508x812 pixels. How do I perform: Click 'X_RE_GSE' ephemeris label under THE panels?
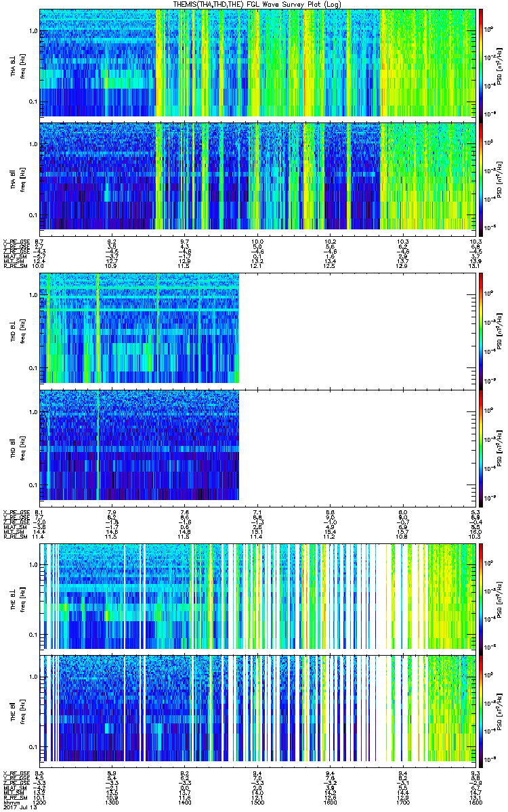[x=15, y=773]
